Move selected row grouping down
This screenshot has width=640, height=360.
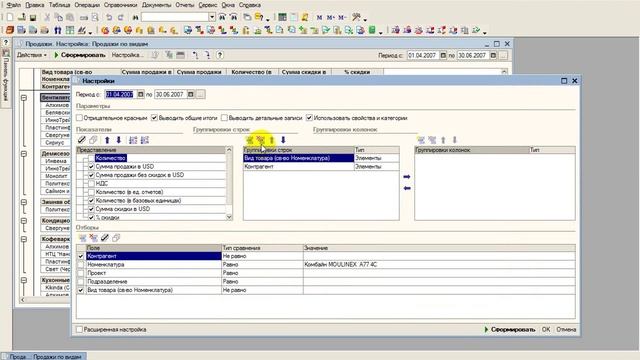(x=283, y=140)
